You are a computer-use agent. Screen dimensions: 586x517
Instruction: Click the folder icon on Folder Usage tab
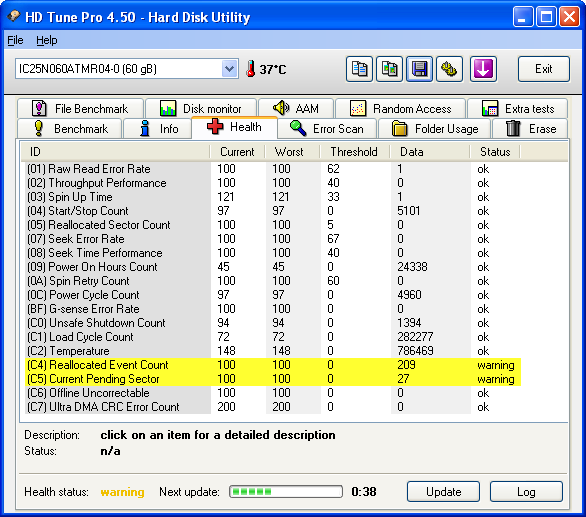(400, 129)
